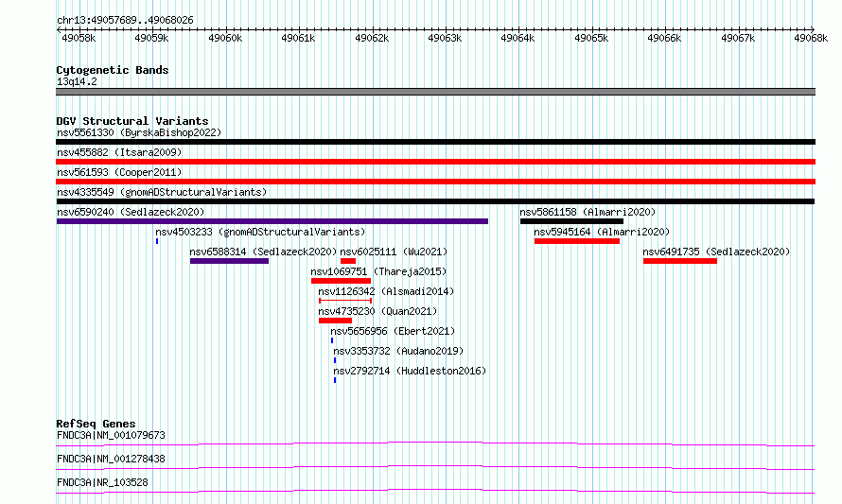Select the red nsv561593 variant bar
This screenshot has width=842, height=504.
[435, 182]
